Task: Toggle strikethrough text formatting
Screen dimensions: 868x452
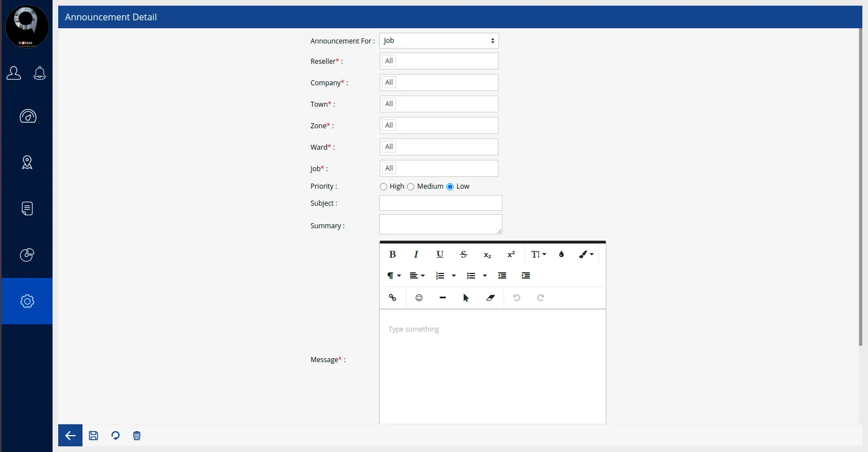Action: click(x=463, y=254)
